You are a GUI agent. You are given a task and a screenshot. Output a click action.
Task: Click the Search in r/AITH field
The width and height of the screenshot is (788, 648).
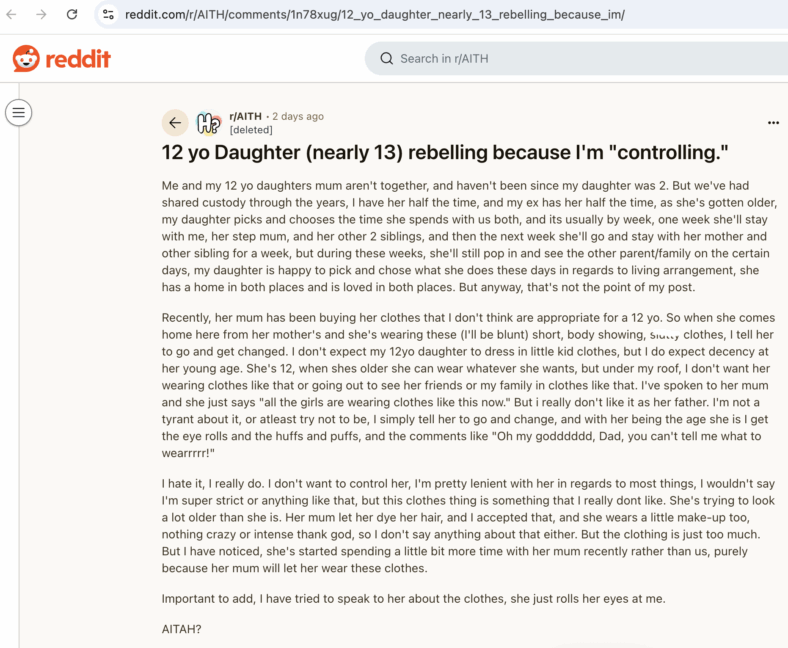[576, 58]
